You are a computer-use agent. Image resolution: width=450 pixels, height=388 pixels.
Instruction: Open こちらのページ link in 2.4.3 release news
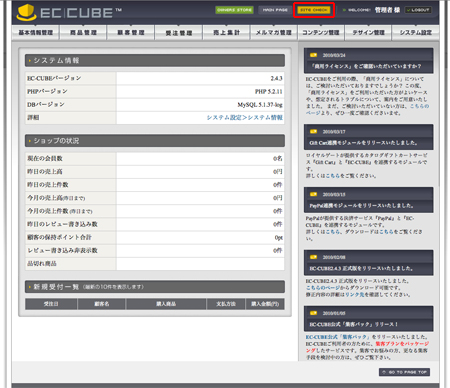click(323, 288)
